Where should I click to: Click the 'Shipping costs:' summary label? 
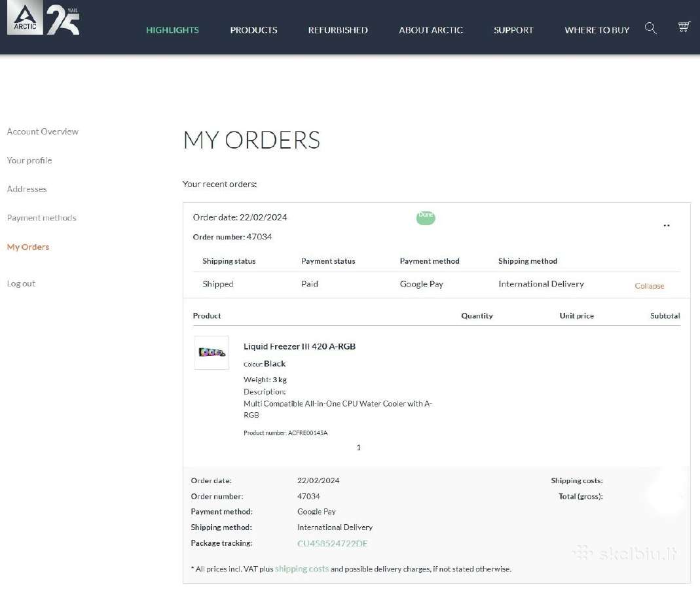[x=576, y=480]
